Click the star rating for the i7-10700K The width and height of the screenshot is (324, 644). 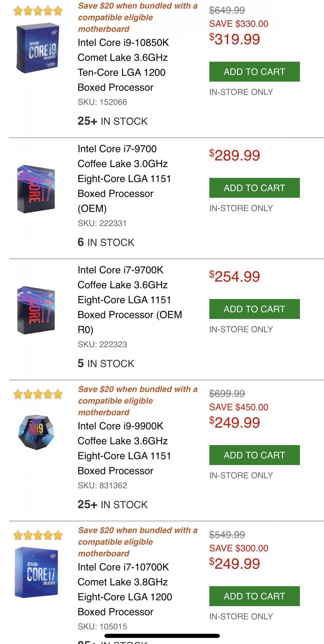tap(38, 535)
